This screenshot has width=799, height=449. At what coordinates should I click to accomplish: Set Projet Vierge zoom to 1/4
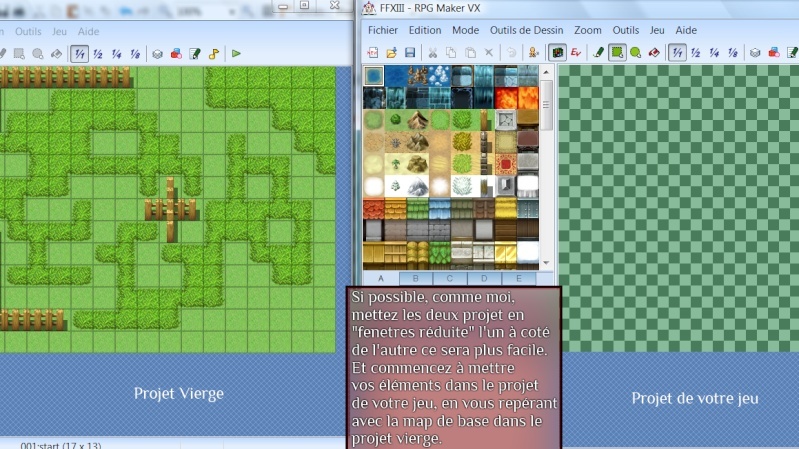pyautogui.click(x=117, y=54)
